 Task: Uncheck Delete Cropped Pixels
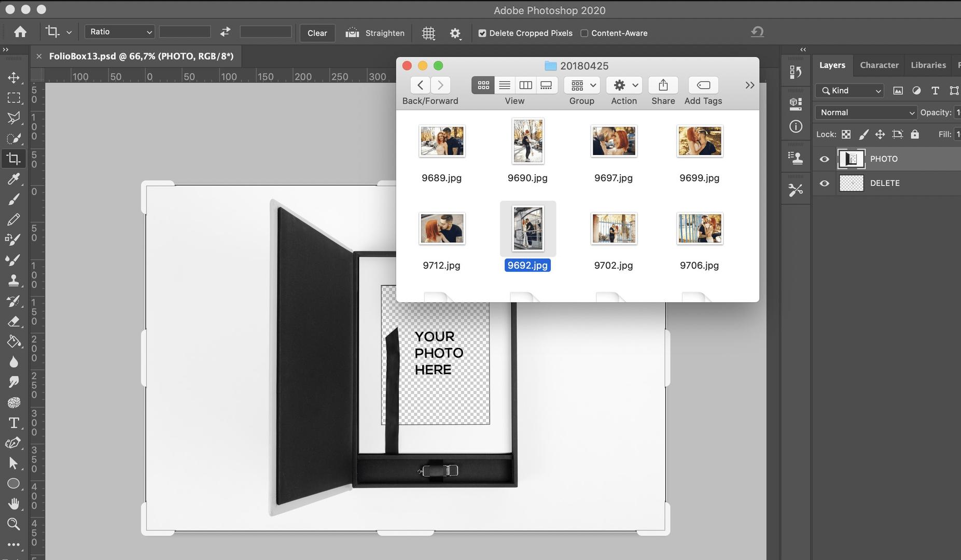(482, 33)
